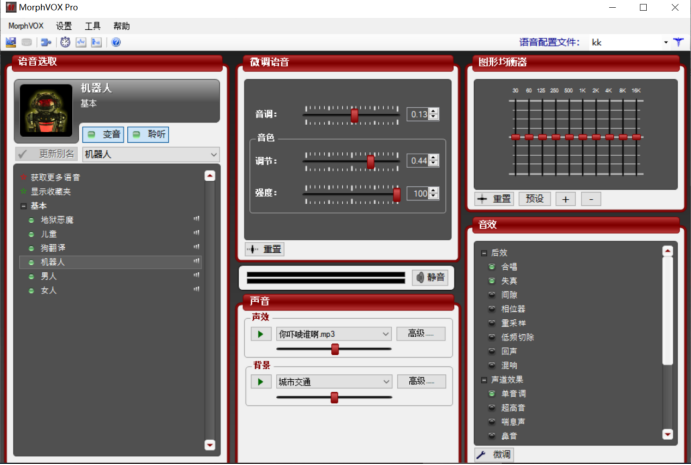The width and height of the screenshot is (691, 465).
Task: Toggle the 聆听 listen button
Action: tap(148, 134)
